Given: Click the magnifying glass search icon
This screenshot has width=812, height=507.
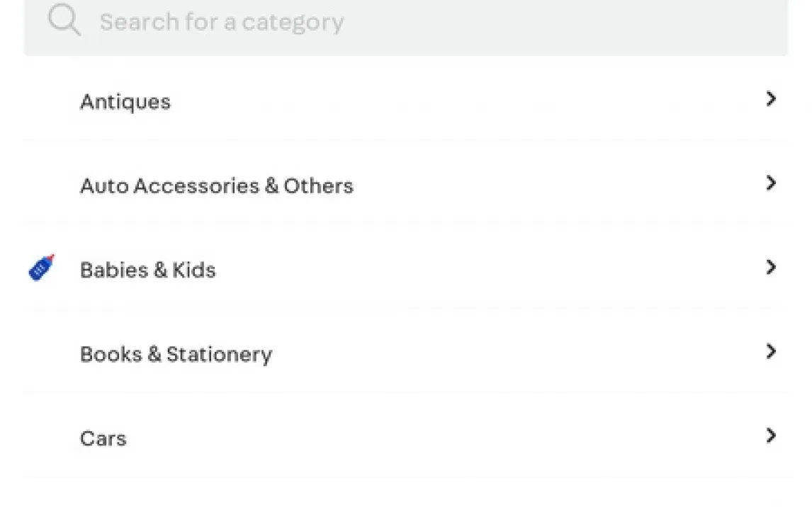Looking at the screenshot, I should coord(64,21).
